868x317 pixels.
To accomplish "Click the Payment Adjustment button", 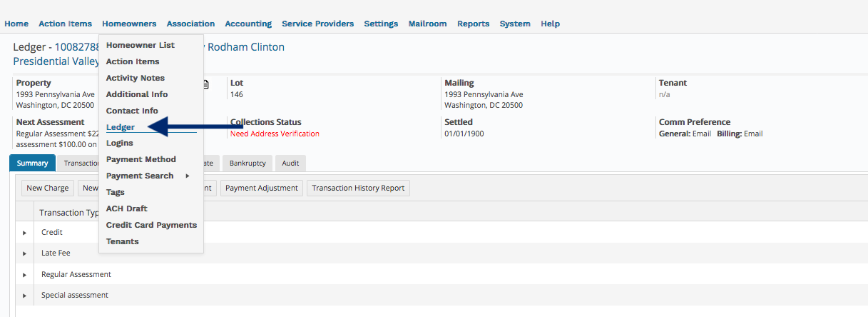I will [262, 188].
